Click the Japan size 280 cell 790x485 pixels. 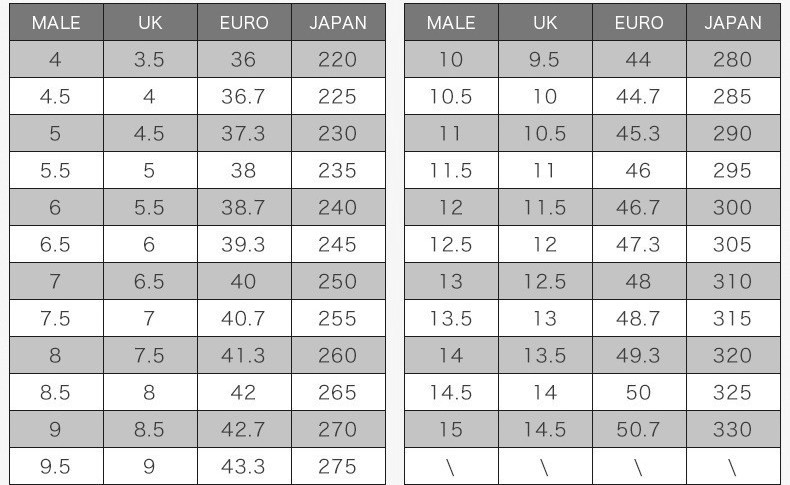[732, 60]
